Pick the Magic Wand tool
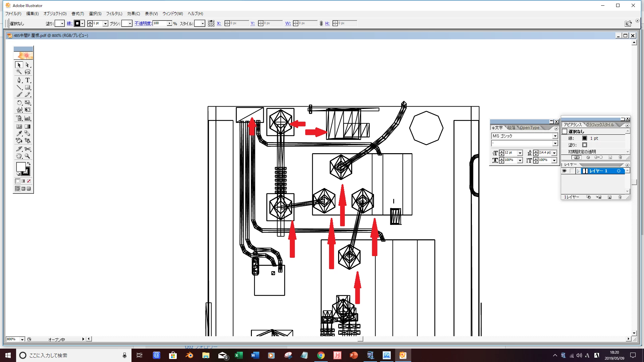644x362 pixels. point(19,72)
